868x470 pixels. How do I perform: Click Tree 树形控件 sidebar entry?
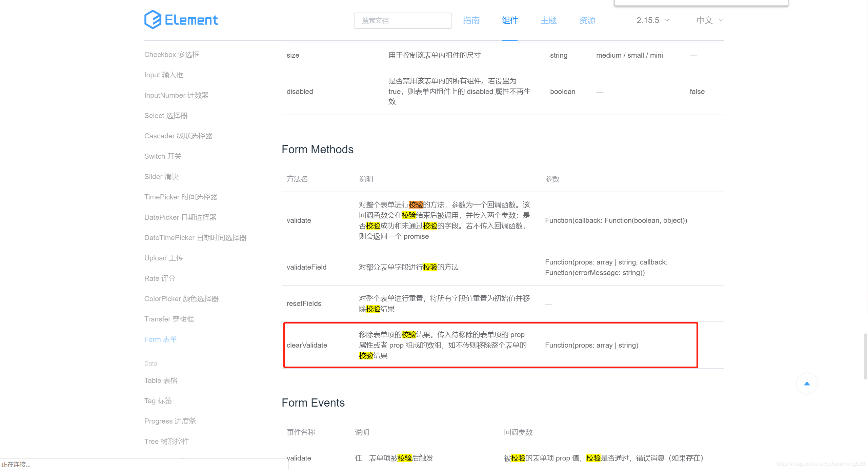(167, 441)
